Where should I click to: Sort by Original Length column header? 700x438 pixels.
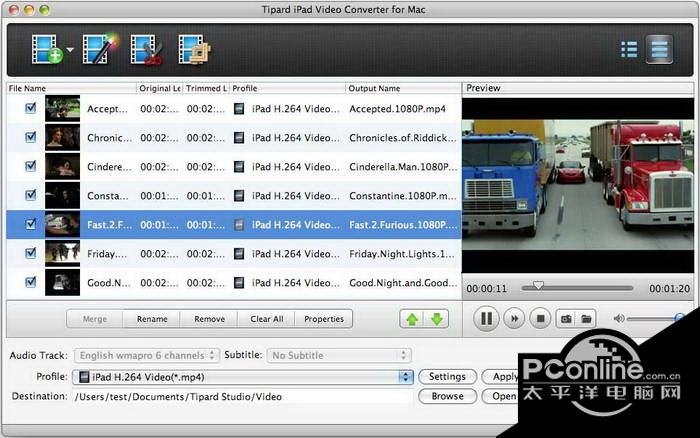pos(159,88)
